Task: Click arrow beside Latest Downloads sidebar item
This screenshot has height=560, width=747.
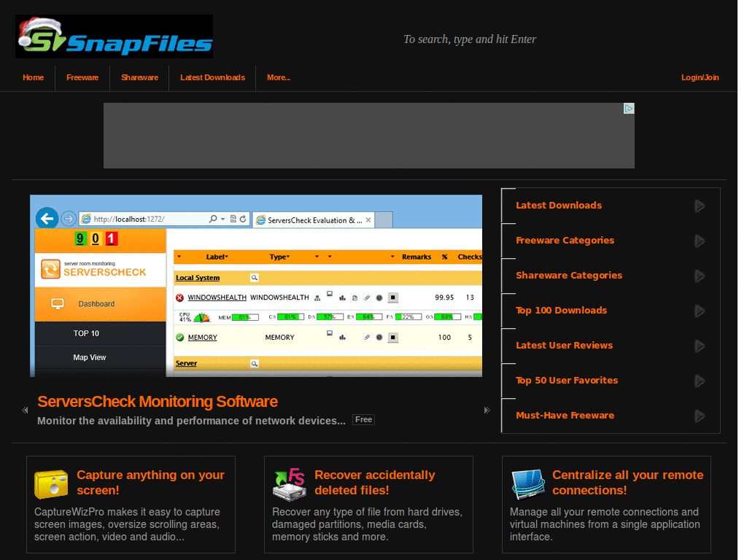Action: [700, 206]
